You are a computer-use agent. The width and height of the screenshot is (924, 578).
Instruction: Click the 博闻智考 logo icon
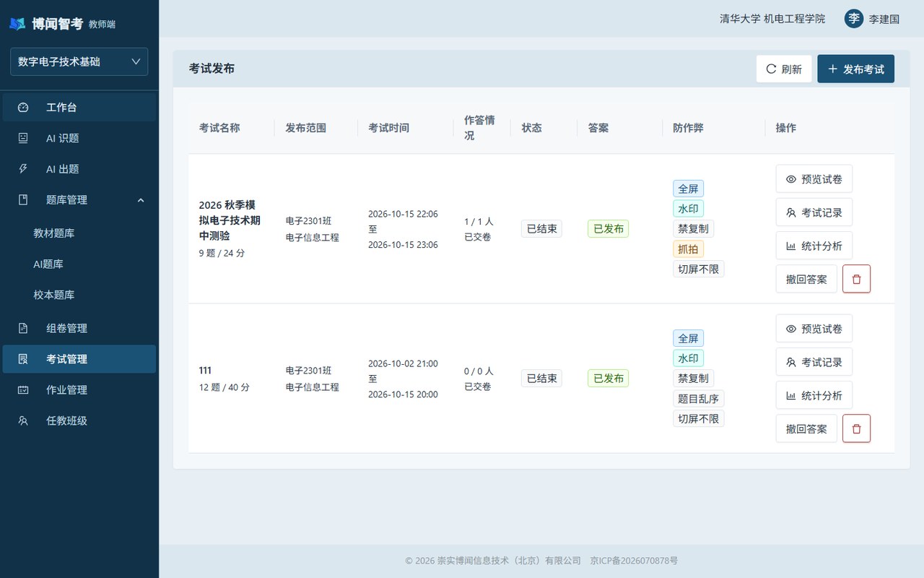click(17, 24)
